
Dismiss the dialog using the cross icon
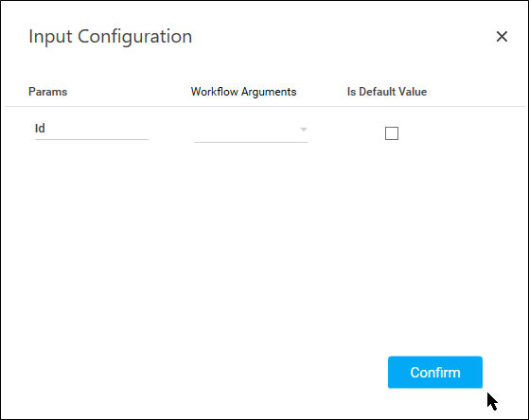click(x=502, y=37)
